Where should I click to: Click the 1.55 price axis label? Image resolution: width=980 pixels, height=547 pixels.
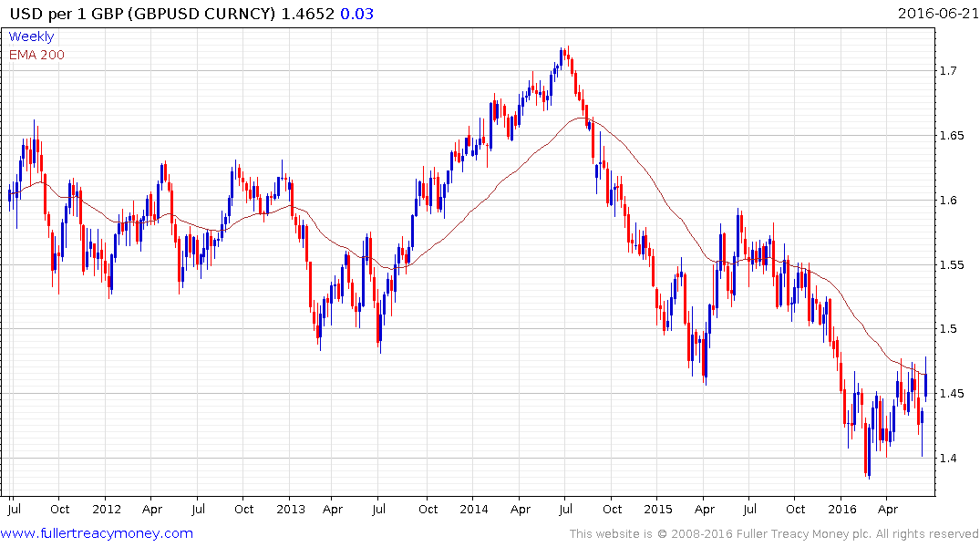[952, 265]
